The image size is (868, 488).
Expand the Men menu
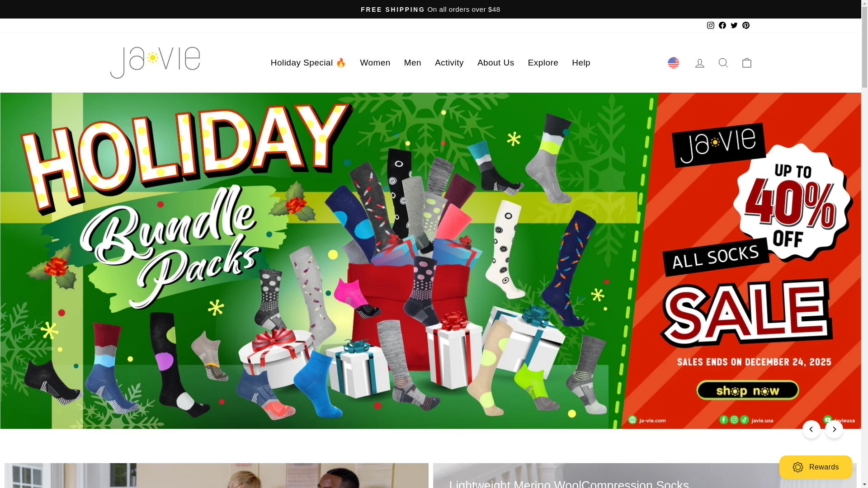click(412, 63)
